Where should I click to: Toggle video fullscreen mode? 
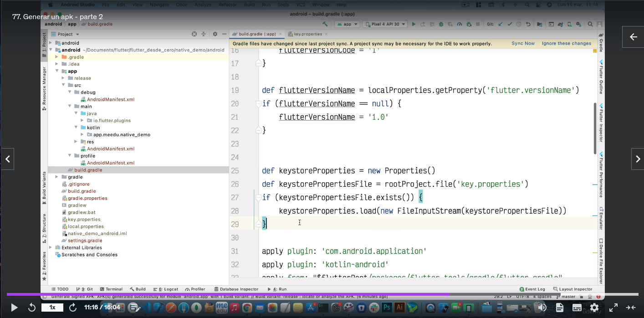click(613, 308)
